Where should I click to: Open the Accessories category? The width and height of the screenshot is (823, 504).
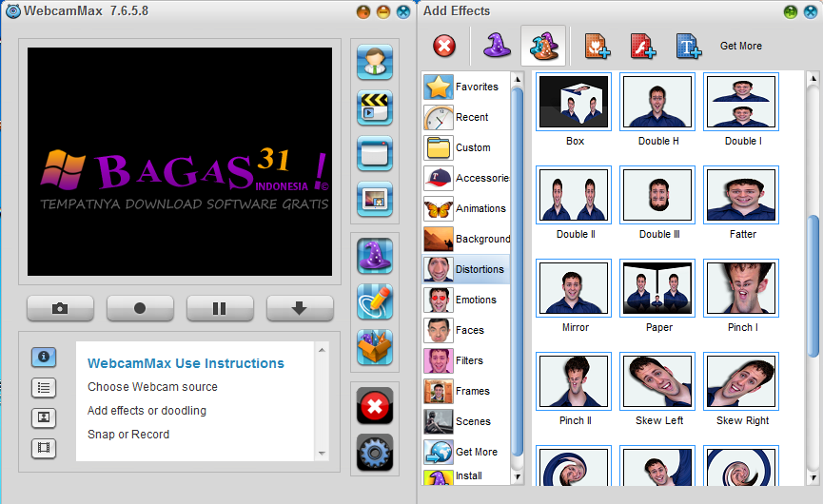pyautogui.click(x=465, y=178)
